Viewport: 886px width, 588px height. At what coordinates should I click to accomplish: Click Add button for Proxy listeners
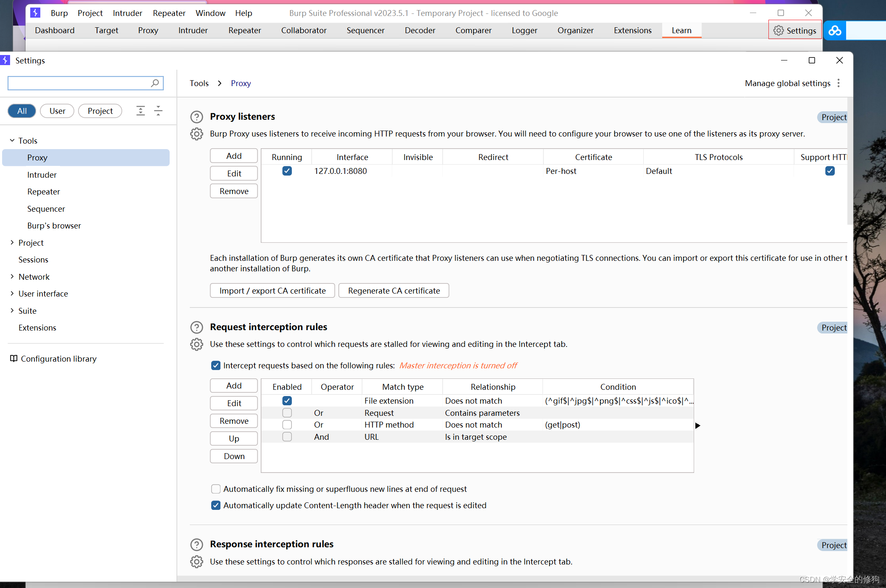tap(234, 156)
